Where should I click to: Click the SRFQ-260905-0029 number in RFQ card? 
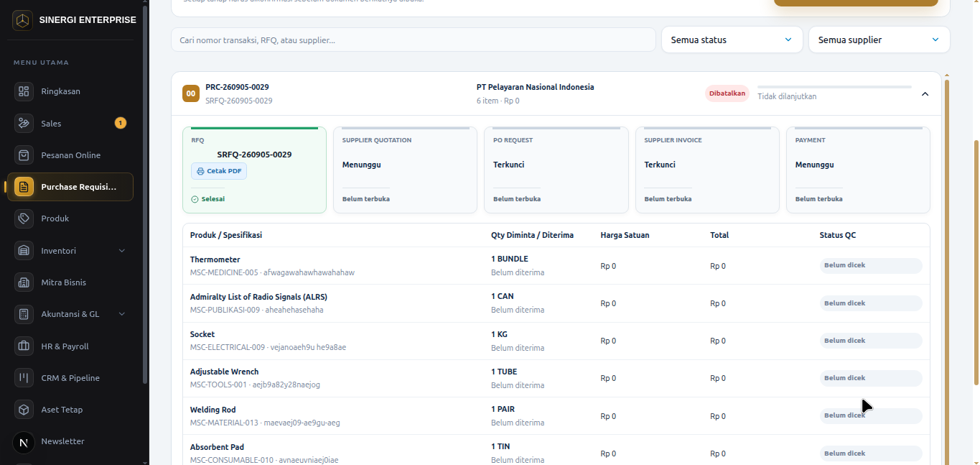[254, 155]
